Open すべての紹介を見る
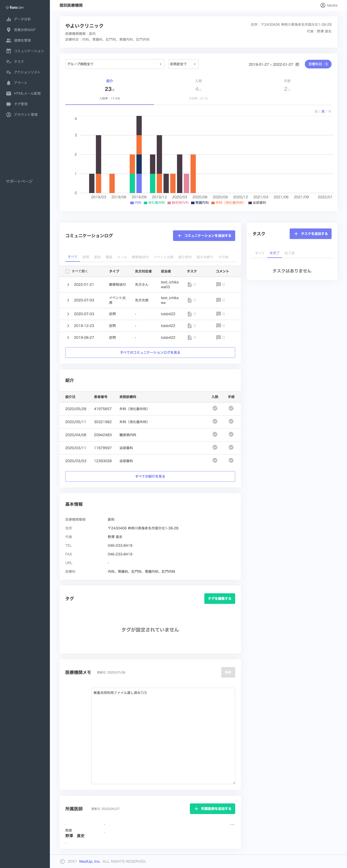The image size is (347, 868). [x=150, y=476]
